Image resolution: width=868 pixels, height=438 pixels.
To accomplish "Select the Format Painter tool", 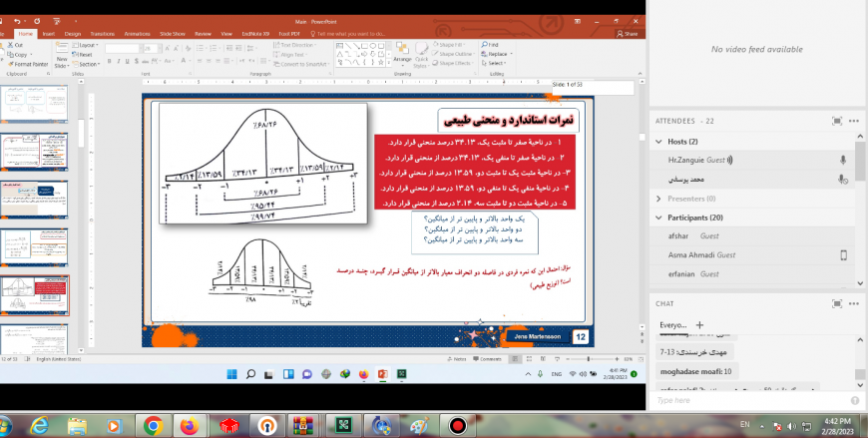I will pos(28,64).
